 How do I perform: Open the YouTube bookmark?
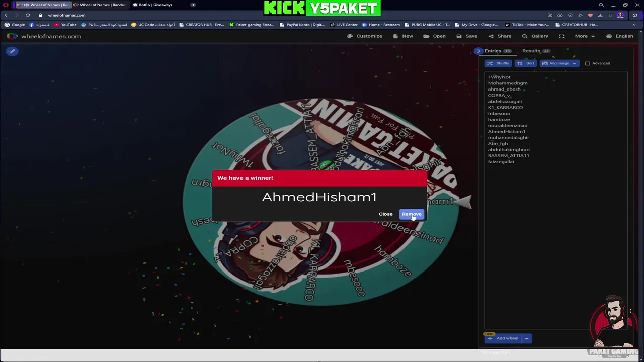[65, 25]
